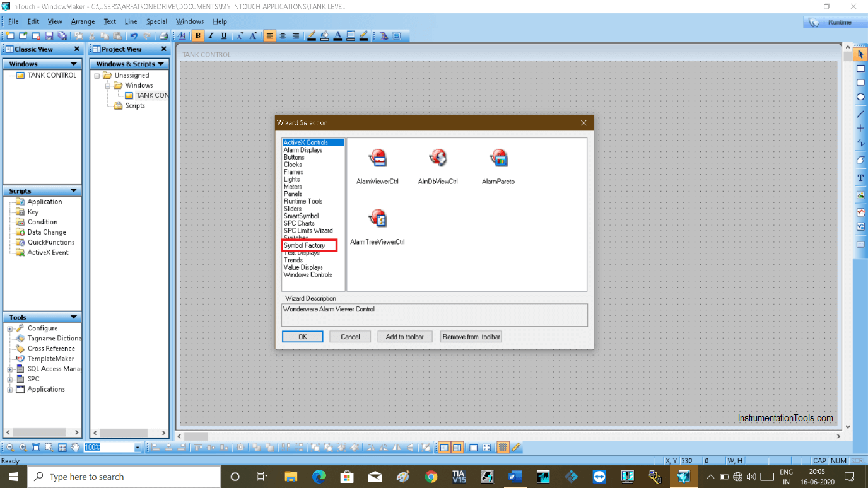The height and width of the screenshot is (488, 868).
Task: Select center text alignment
Action: [283, 36]
